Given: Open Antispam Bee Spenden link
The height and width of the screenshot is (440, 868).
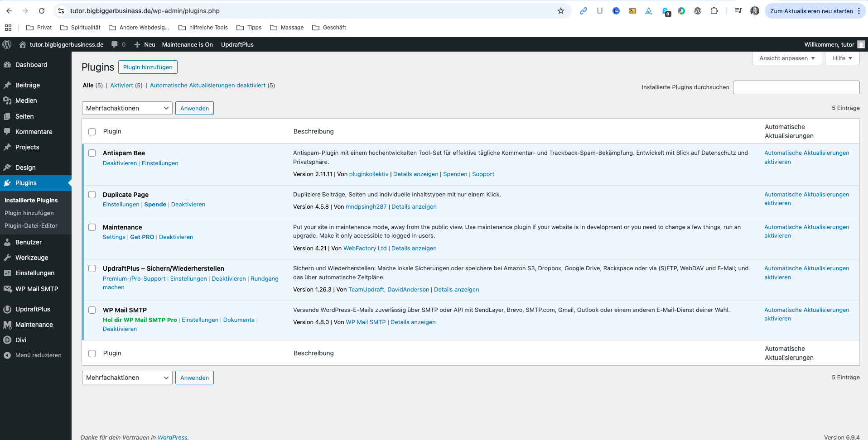Looking at the screenshot, I should pyautogui.click(x=455, y=174).
